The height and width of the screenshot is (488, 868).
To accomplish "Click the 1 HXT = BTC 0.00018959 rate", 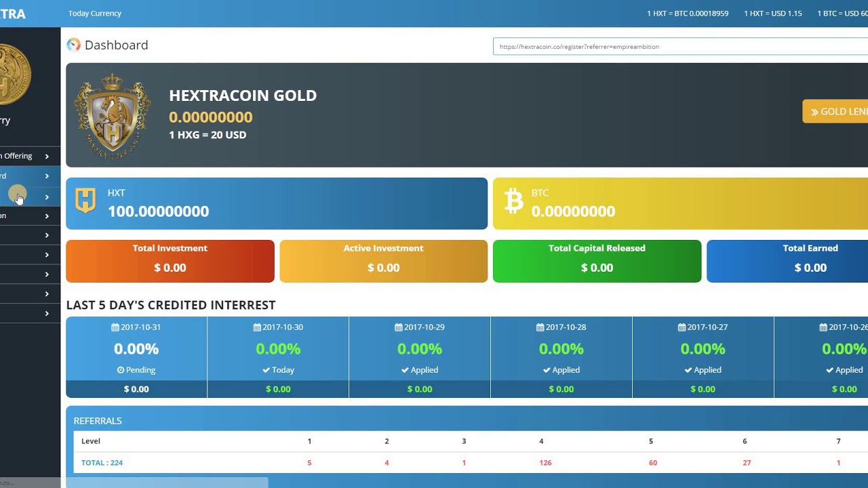I will coord(688,14).
